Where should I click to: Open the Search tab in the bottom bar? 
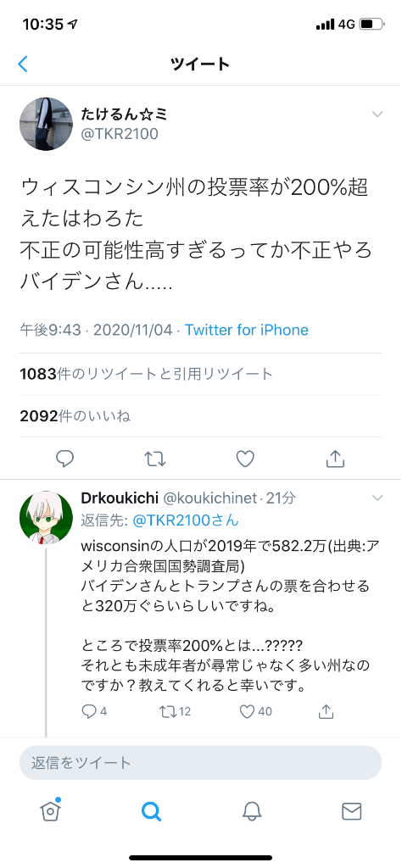coord(151,811)
